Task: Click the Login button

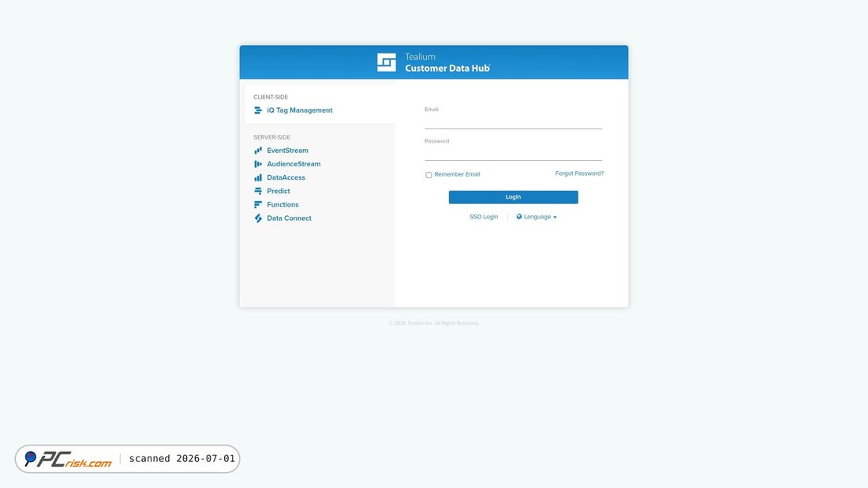Action: point(513,197)
